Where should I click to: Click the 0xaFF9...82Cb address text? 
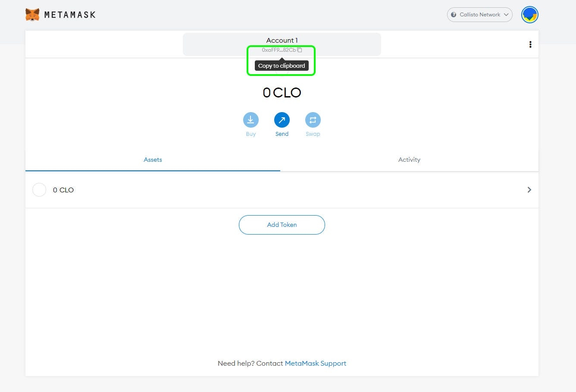coord(279,50)
